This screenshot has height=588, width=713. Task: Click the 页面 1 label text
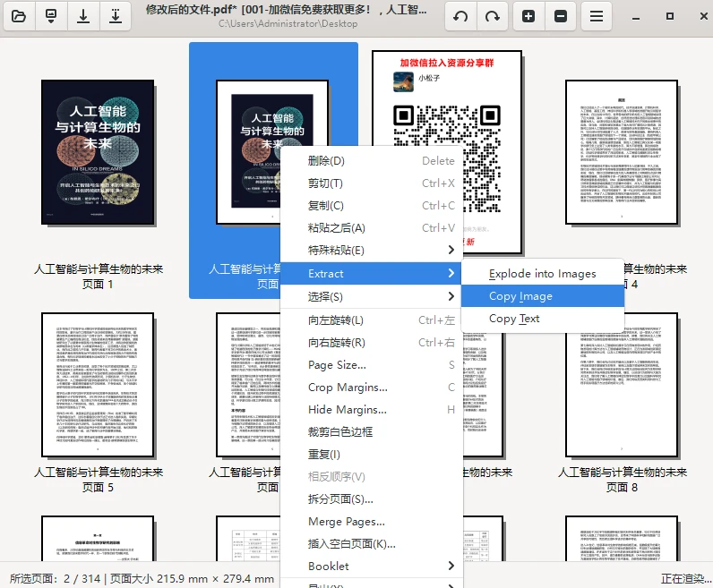[98, 285]
